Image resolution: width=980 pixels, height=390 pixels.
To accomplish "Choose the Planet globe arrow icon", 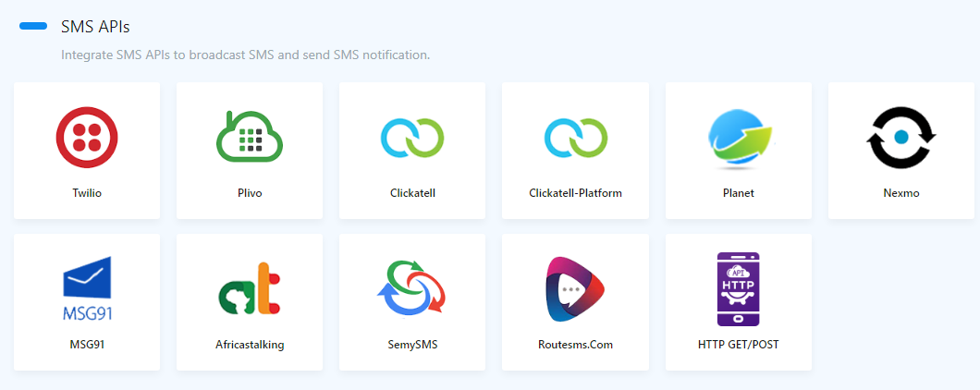I will (738, 138).
